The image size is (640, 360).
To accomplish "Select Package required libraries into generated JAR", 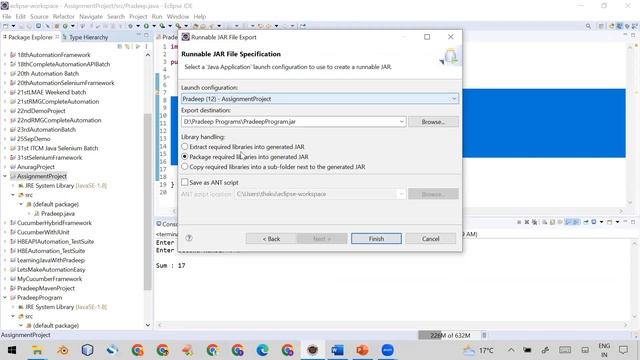I will tap(184, 156).
